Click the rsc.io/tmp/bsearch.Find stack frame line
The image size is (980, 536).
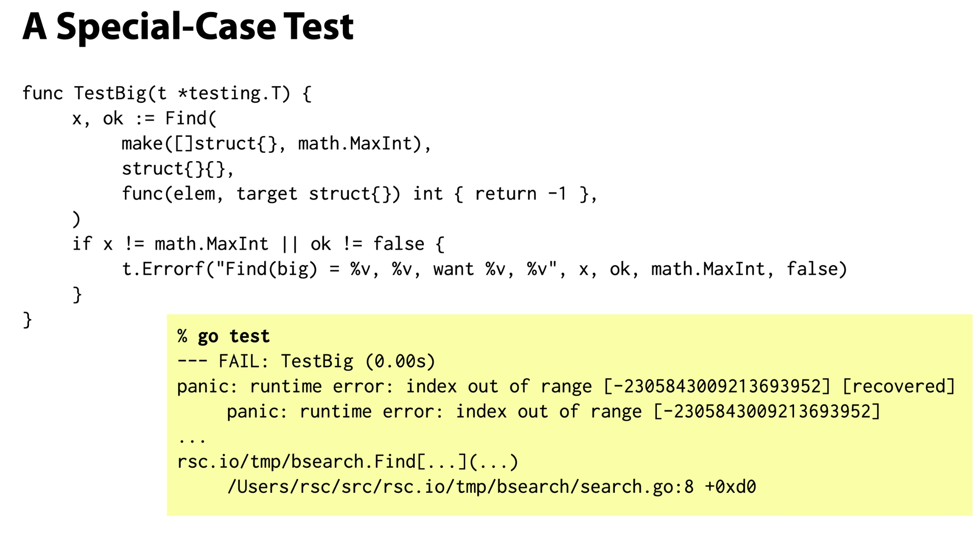tap(347, 462)
